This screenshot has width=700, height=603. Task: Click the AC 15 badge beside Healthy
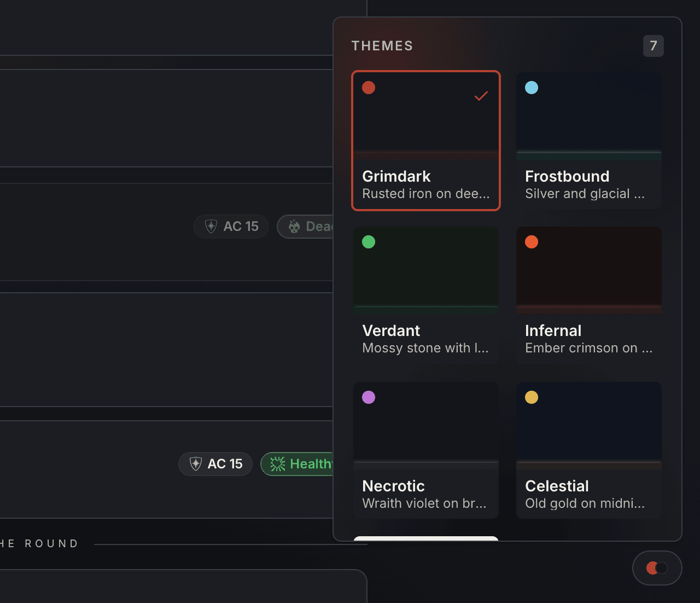[215, 464]
